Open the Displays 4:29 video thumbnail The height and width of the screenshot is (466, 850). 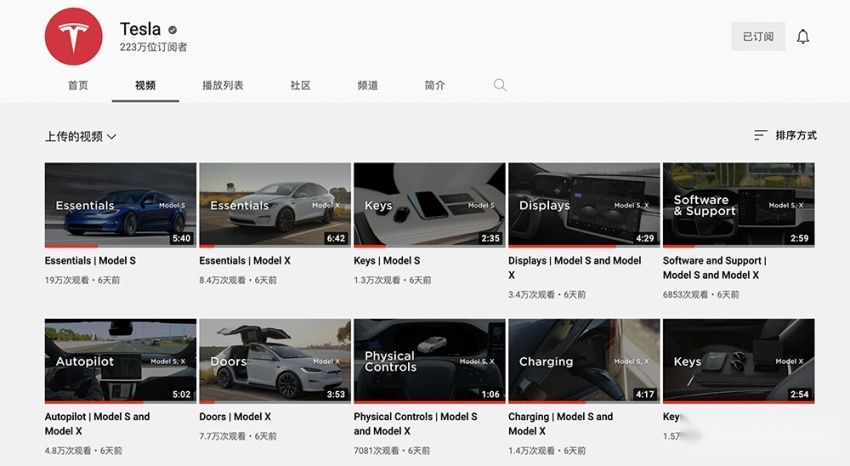[x=584, y=205]
